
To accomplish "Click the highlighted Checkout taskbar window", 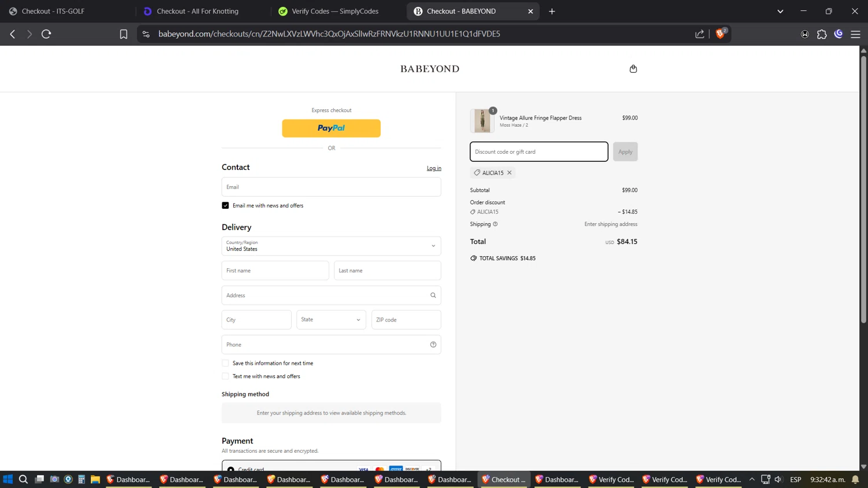I will pos(504,479).
